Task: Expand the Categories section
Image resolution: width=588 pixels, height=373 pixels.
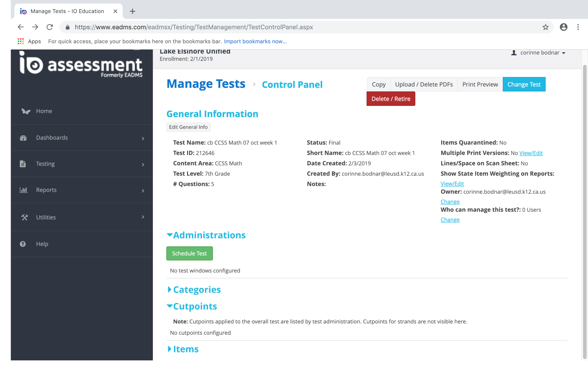Action: [x=170, y=290]
